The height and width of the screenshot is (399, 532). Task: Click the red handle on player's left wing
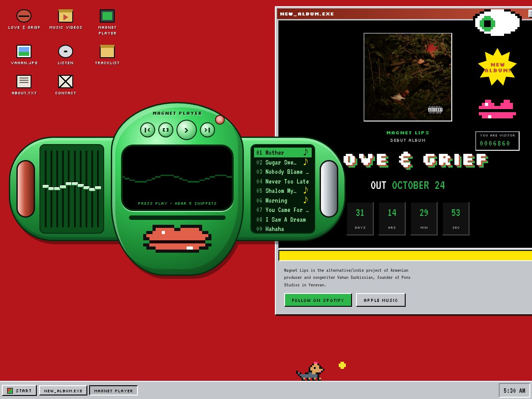[26, 189]
